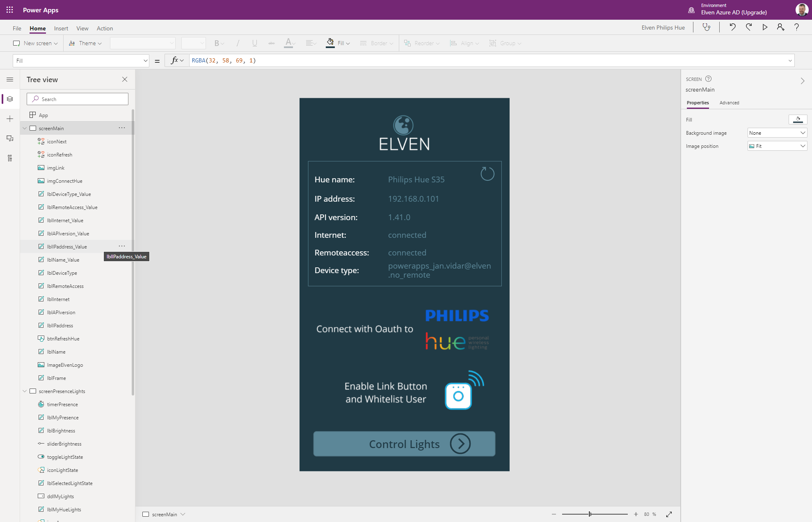
Task: Undo the last action
Action: tap(732, 28)
